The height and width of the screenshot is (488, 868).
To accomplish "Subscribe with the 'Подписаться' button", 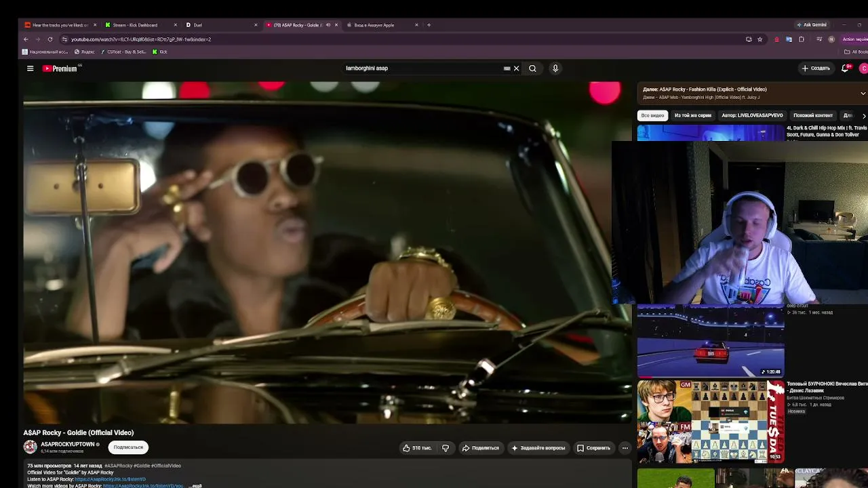I will [x=128, y=447].
